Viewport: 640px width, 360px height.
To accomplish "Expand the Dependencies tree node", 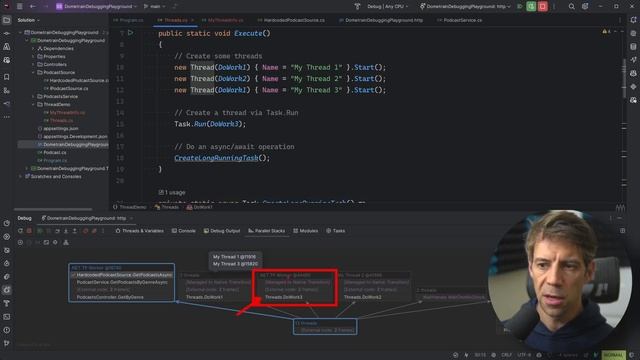I will 33,49.
